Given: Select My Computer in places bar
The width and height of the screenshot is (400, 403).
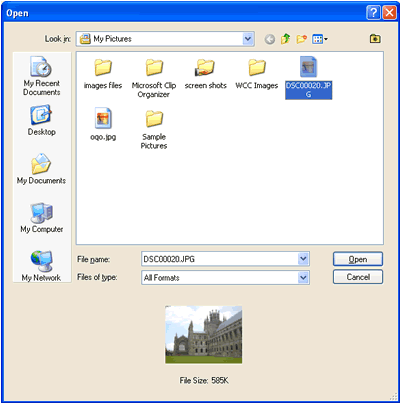Looking at the screenshot, I should tap(42, 218).
